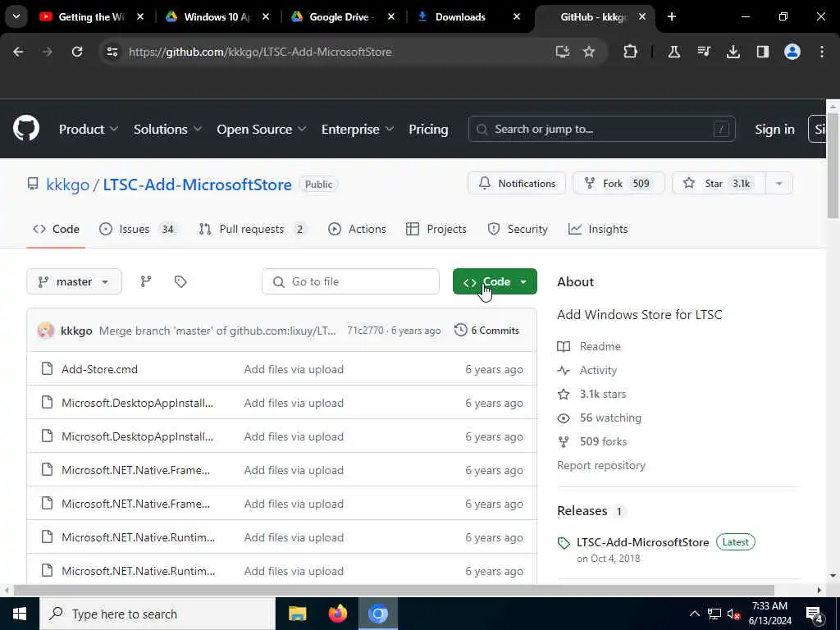Click the vertical page scrollbar thumb
Viewport: 840px width, 630px height.
[x=833, y=166]
